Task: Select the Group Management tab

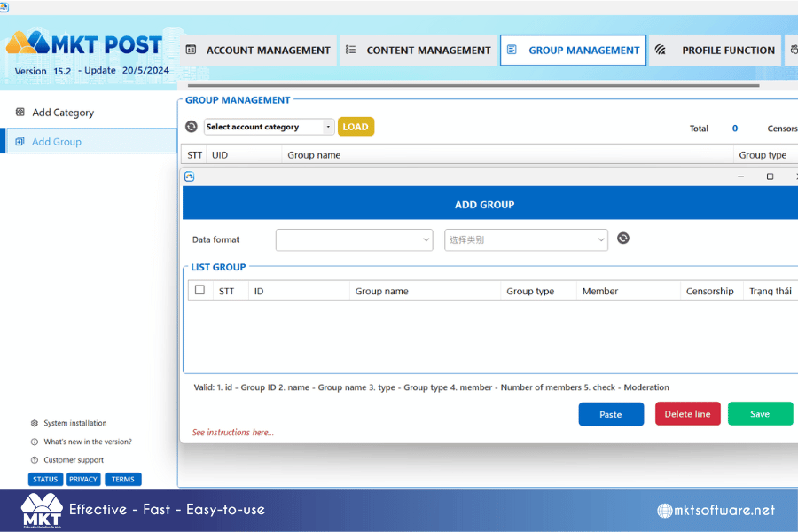Action: click(x=573, y=51)
